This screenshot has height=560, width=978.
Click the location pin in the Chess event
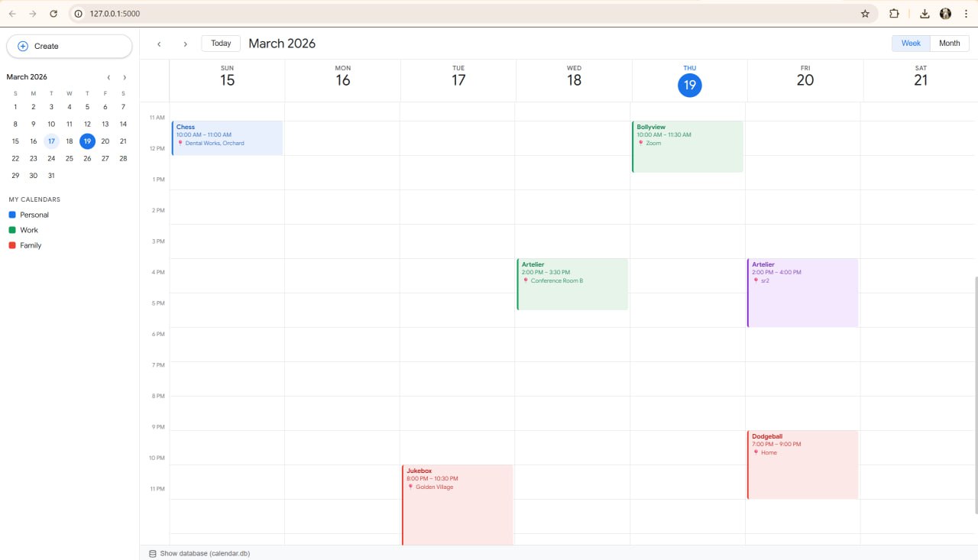[180, 143]
